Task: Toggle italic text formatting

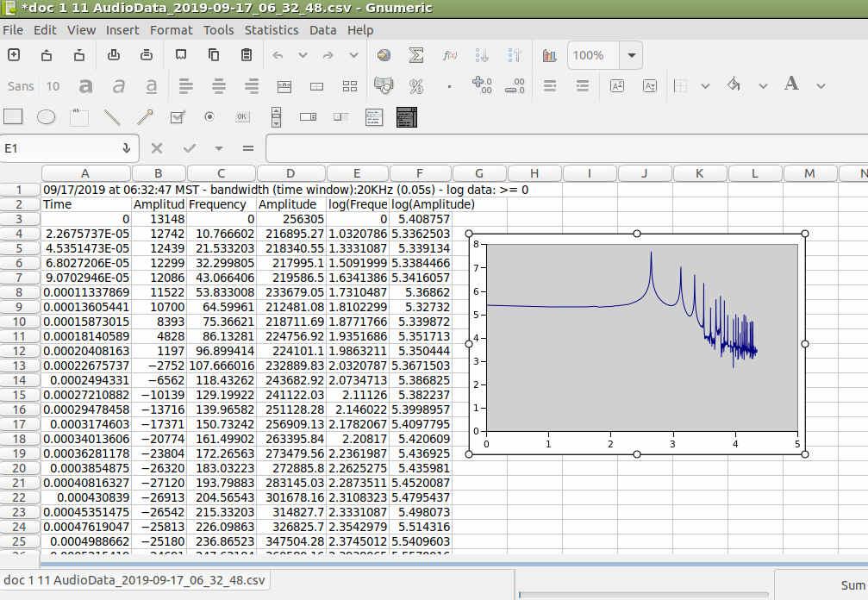Action: point(119,86)
